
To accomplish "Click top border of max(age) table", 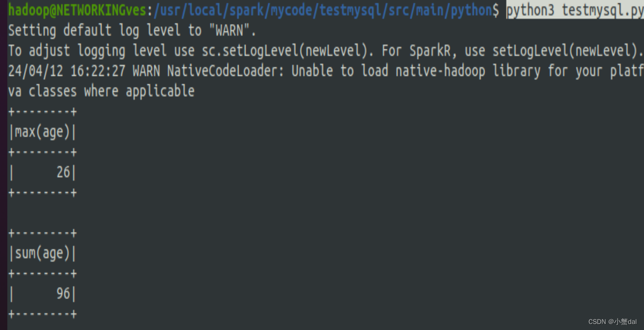I will 43,112.
